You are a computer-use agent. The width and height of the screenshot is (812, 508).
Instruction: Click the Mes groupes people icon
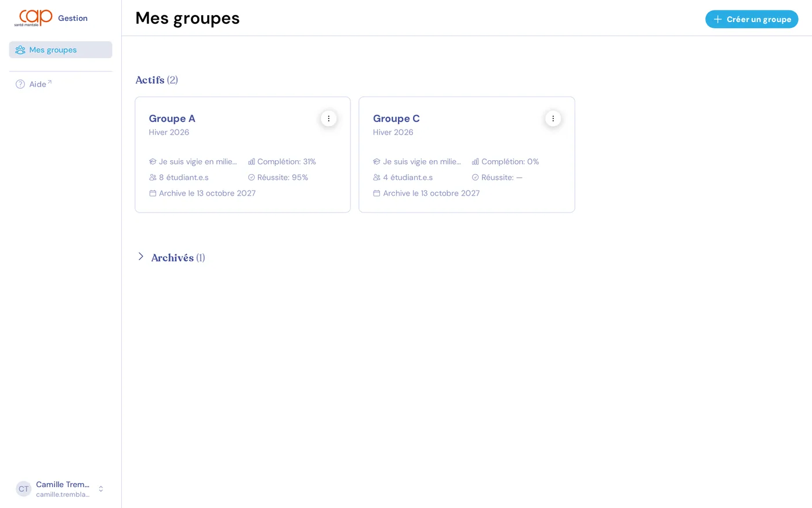pyautogui.click(x=20, y=50)
